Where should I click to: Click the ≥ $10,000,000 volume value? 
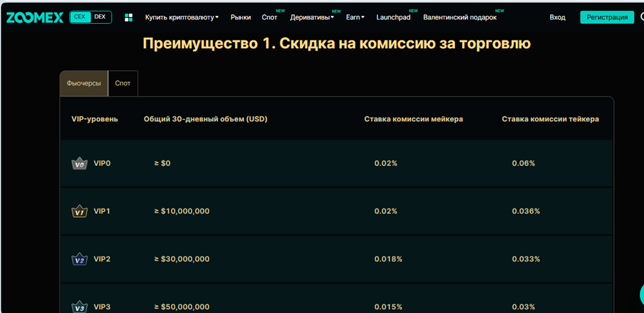pyautogui.click(x=182, y=211)
